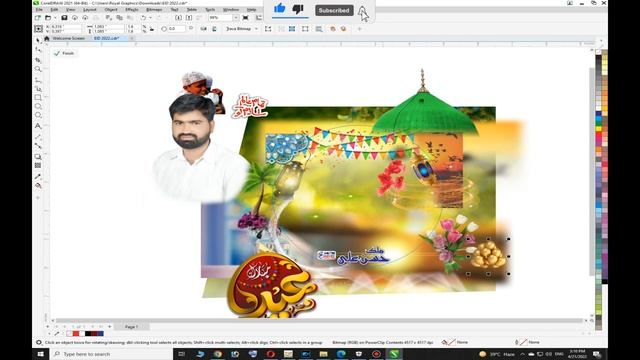640x360 pixels.
Task: Click the zoom level input field
Action: tap(220, 18)
